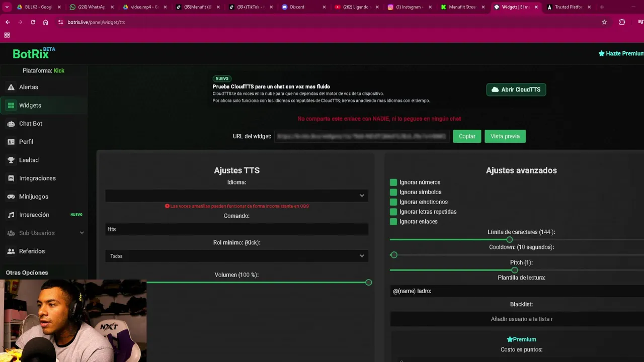Toggle Ignorar letras repetidas checkbox
Screen dimensions: 644x362
pyautogui.click(x=393, y=212)
